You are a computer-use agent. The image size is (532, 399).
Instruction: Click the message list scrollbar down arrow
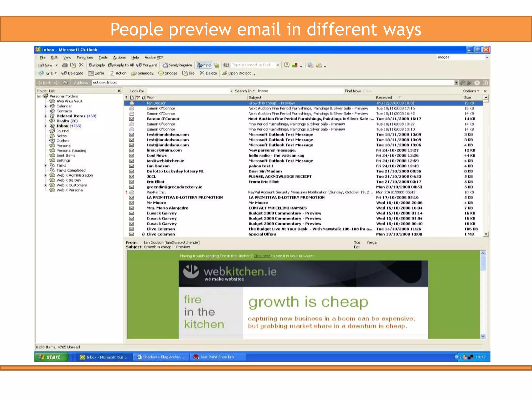[486, 234]
